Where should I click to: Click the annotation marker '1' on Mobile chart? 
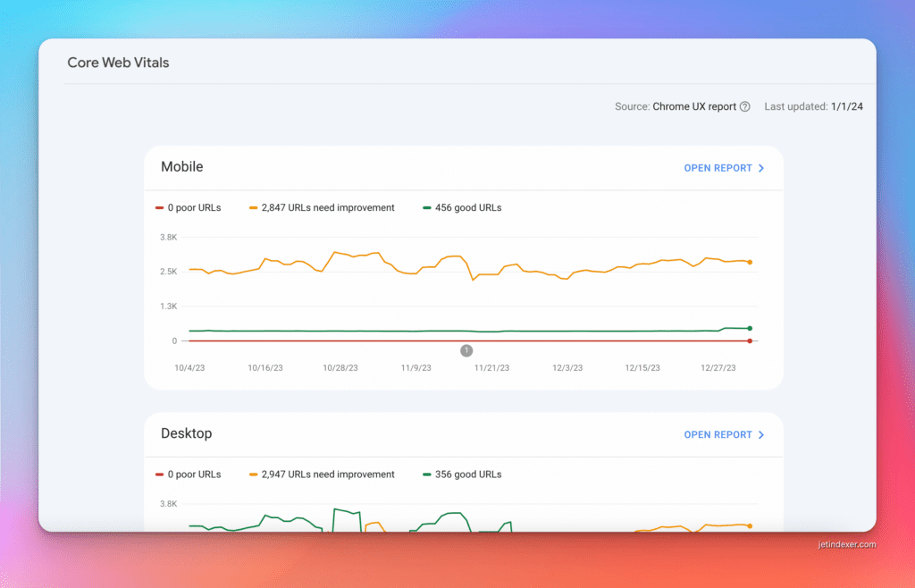[466, 351]
